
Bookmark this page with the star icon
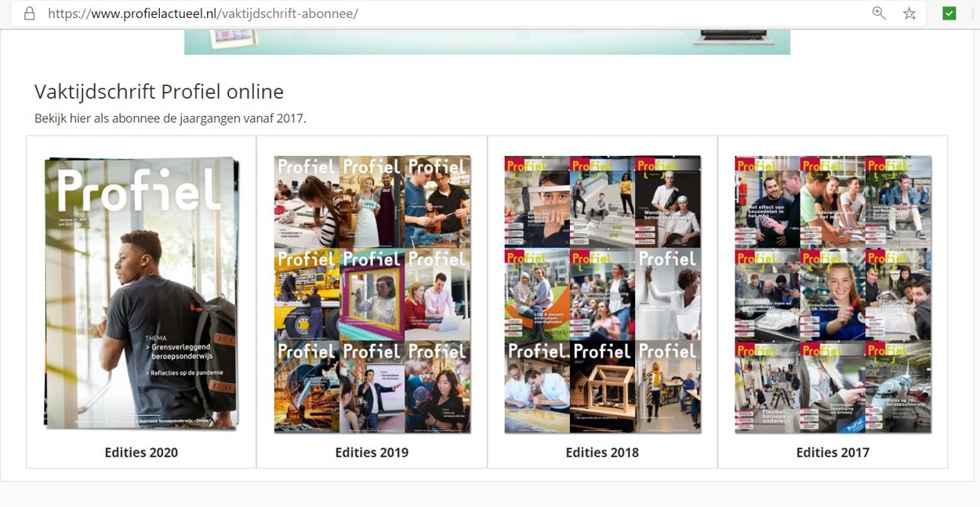909,13
